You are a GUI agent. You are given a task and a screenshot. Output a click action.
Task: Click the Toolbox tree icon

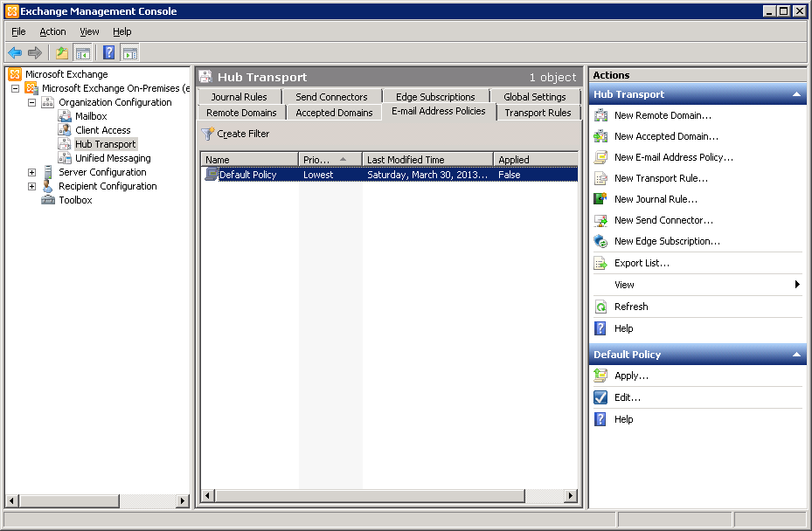click(48, 200)
